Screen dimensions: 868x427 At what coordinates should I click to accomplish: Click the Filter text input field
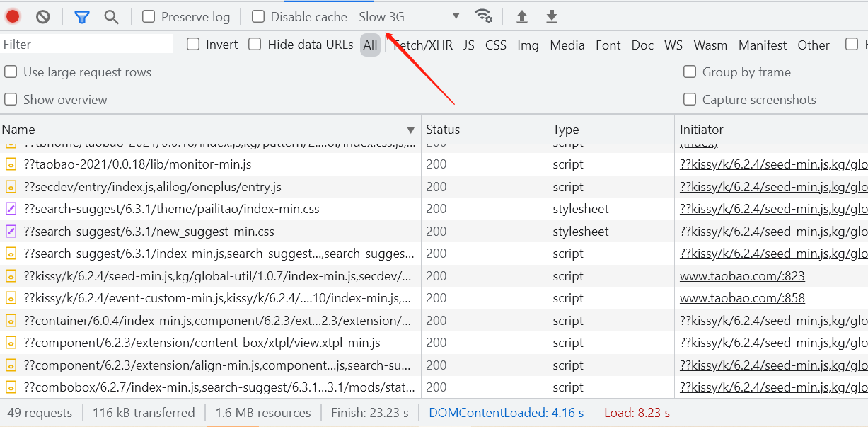point(87,44)
